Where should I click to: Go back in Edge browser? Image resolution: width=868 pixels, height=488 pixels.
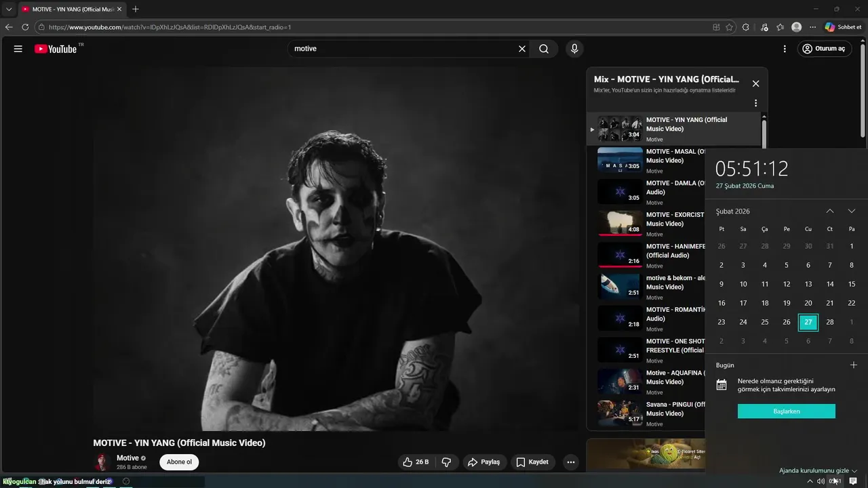9,27
